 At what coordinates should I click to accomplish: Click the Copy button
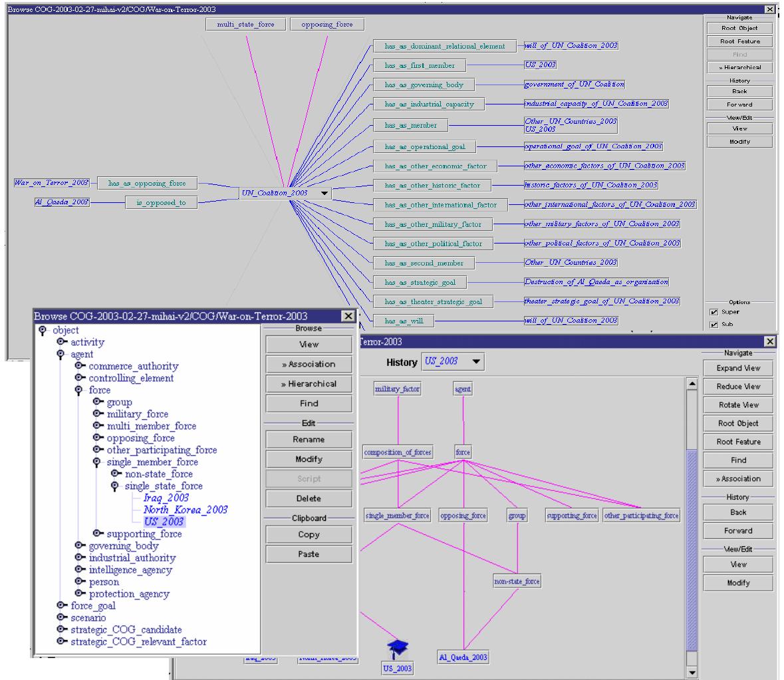pyautogui.click(x=309, y=534)
